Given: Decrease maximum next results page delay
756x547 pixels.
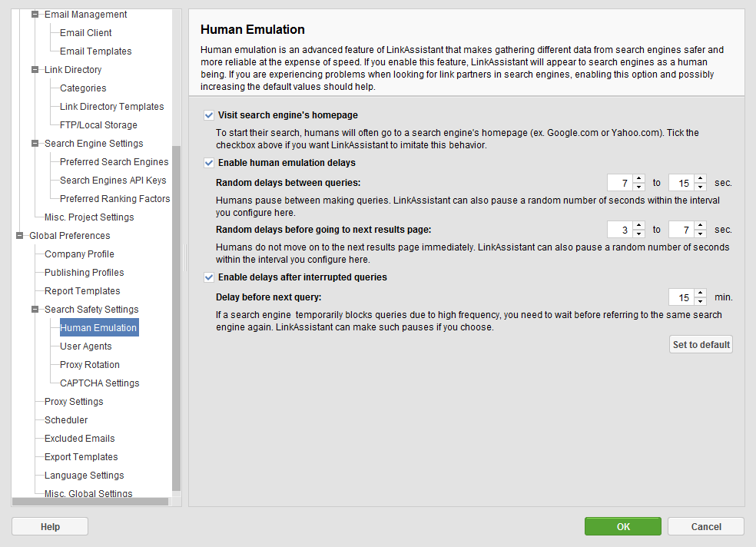Looking at the screenshot, I should pos(701,234).
